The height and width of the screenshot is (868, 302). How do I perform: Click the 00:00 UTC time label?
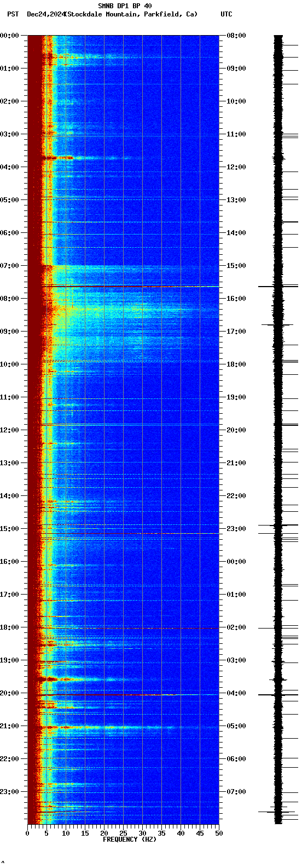point(236,562)
